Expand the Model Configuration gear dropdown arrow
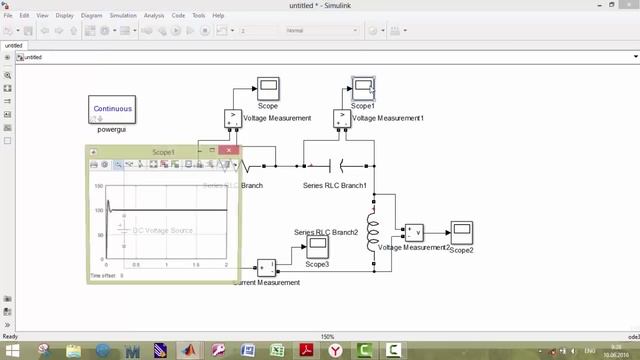The width and height of the screenshot is (640, 360). click(x=114, y=31)
